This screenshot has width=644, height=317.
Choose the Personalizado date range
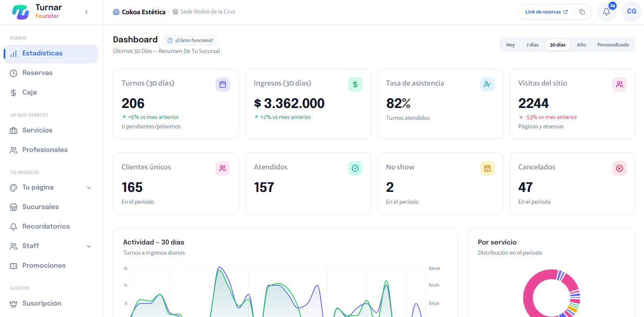tap(613, 45)
